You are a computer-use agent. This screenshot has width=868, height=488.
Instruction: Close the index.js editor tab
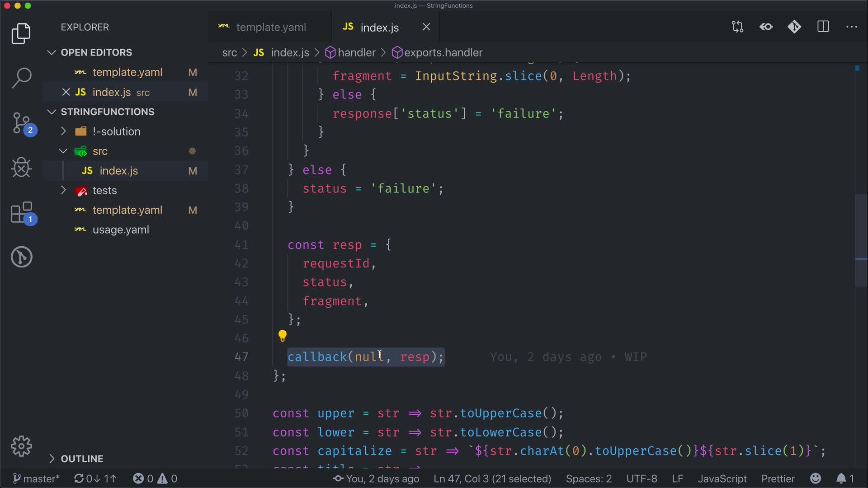[426, 27]
